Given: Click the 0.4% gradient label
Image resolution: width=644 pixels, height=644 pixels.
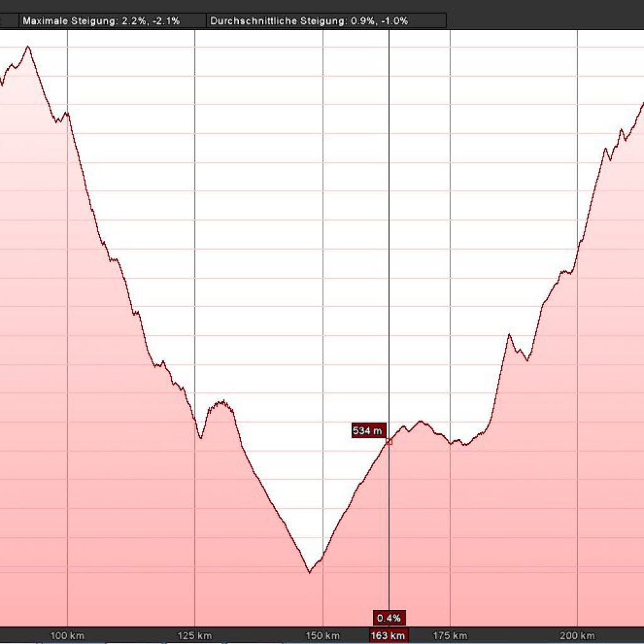Looking at the screenshot, I should click(389, 617).
